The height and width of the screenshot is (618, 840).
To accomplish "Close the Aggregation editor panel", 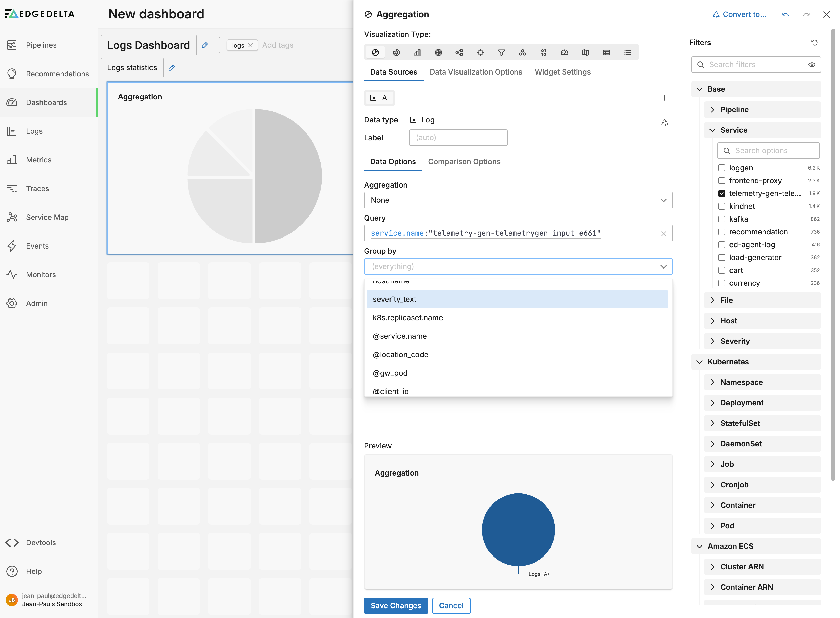I will [x=826, y=15].
